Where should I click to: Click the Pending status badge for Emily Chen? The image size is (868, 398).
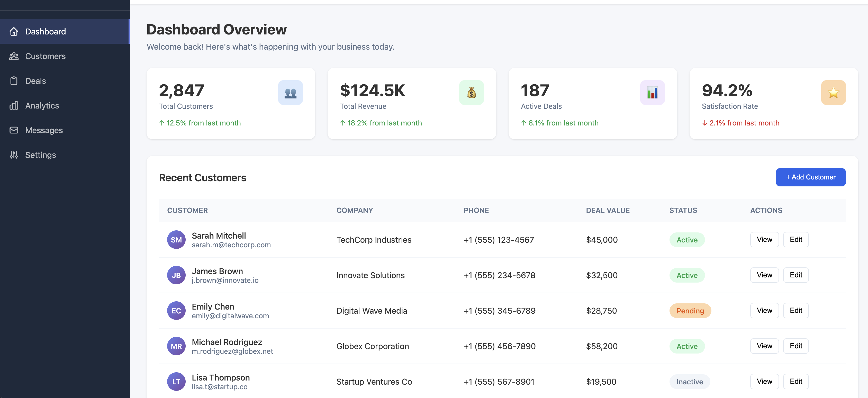click(x=690, y=310)
